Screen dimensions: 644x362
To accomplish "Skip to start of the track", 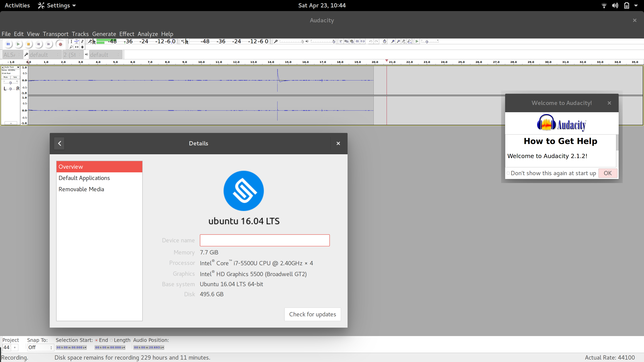I will click(x=38, y=44).
